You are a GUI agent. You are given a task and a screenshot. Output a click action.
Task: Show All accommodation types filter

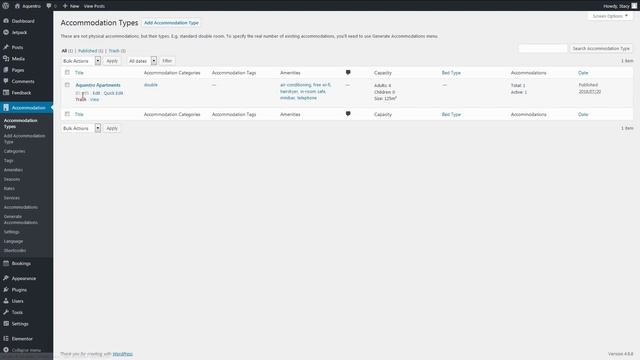(x=64, y=51)
